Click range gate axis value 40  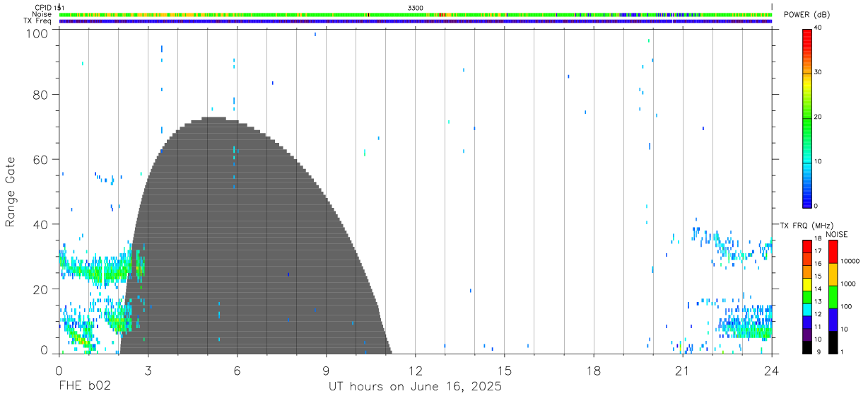tap(41, 225)
